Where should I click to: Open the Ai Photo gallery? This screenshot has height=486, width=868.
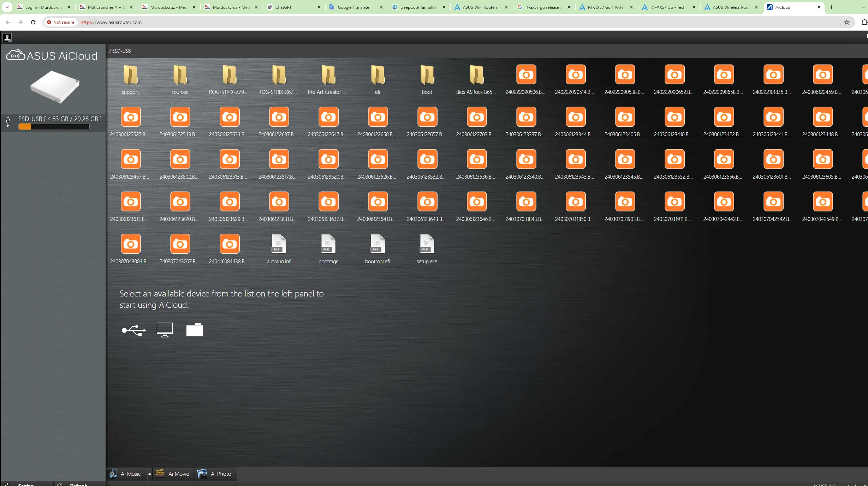(x=215, y=474)
